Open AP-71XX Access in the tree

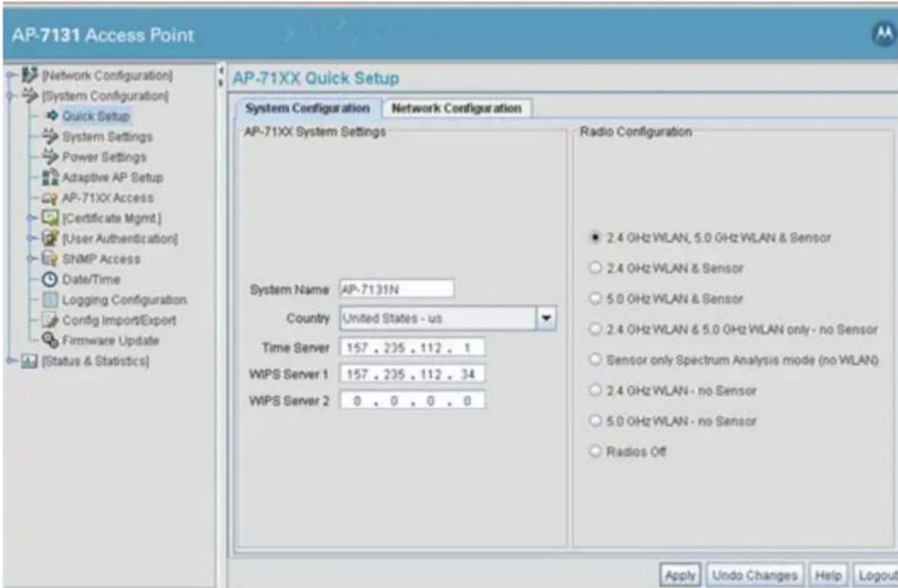pyautogui.click(x=107, y=197)
